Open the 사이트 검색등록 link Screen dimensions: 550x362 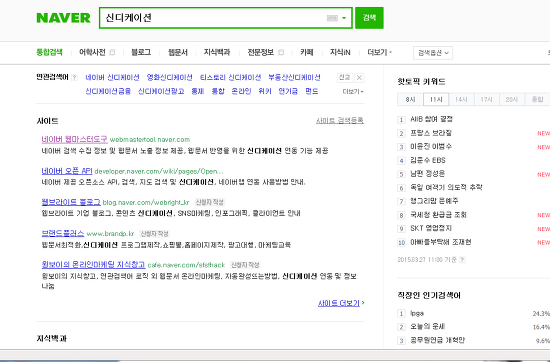tap(340, 121)
